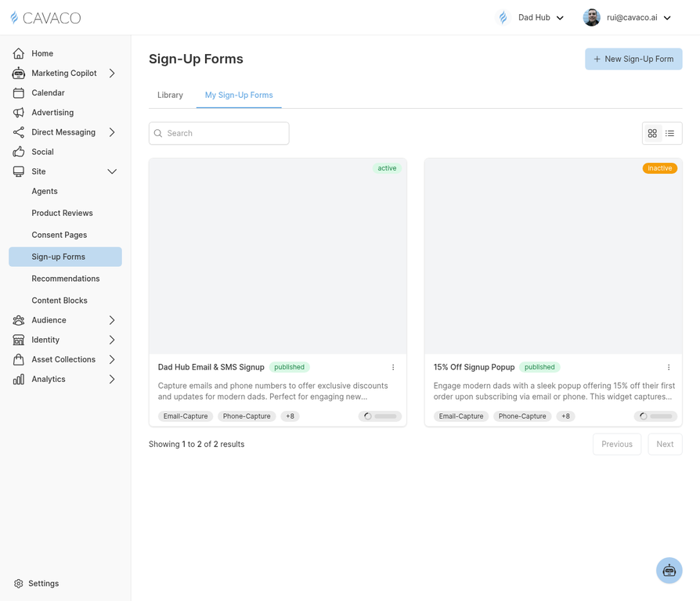The width and height of the screenshot is (700, 601).
Task: Go to Advertising megaphone icon
Action: coord(18,113)
